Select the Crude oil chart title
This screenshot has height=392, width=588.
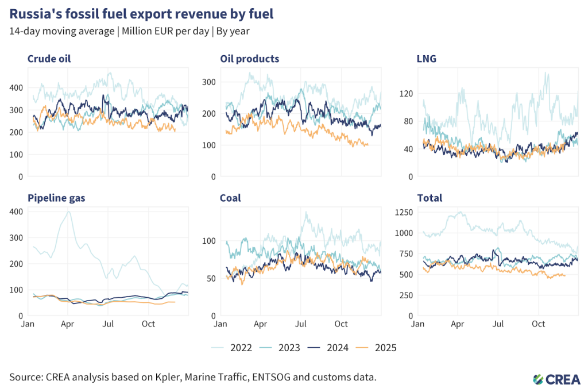(49, 59)
